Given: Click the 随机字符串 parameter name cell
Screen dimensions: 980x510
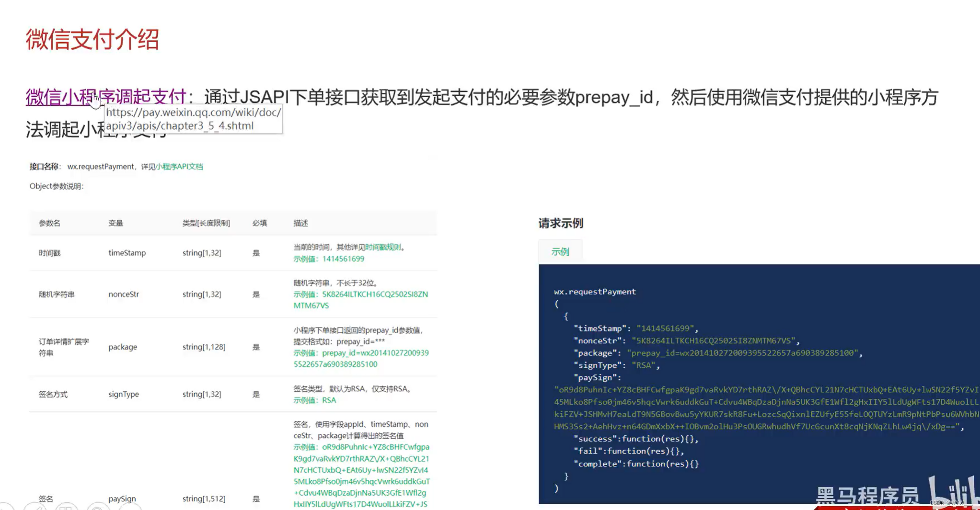Looking at the screenshot, I should [57, 295].
